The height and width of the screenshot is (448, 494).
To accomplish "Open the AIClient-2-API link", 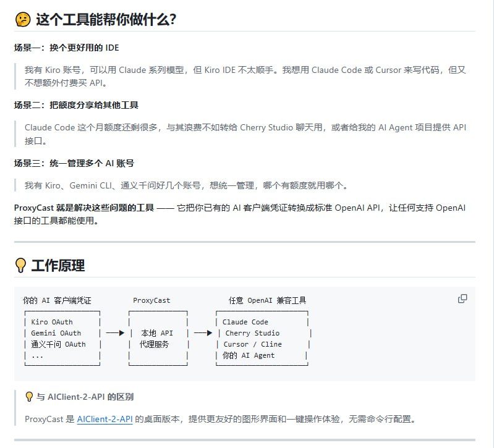I will [104, 419].
